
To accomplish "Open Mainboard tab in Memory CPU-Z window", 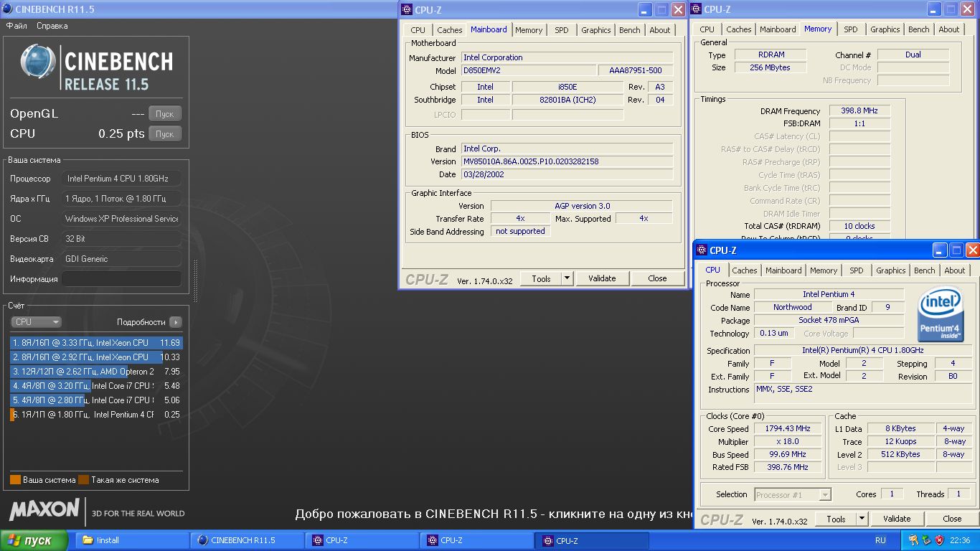I will point(778,30).
